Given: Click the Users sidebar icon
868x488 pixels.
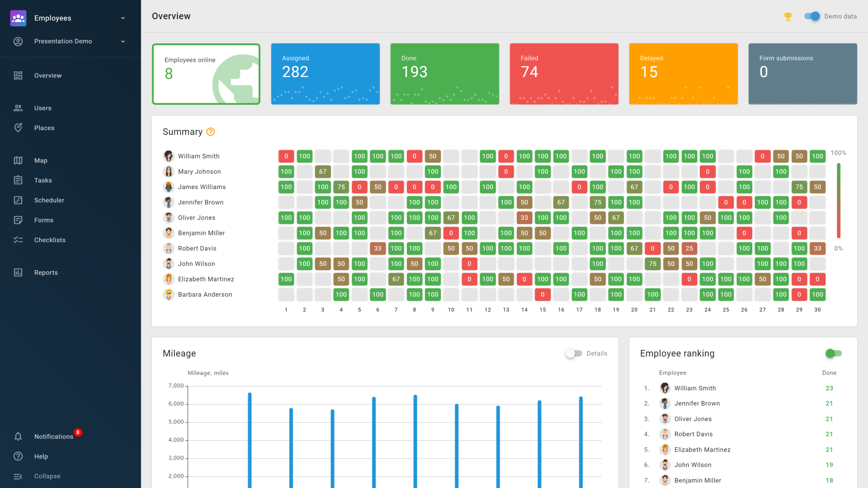Looking at the screenshot, I should [18, 107].
